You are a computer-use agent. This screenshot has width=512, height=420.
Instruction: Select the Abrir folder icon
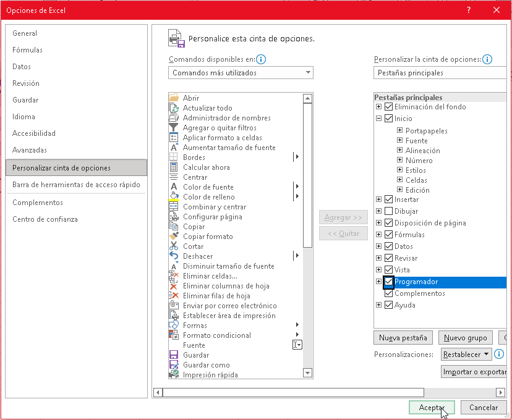tap(174, 98)
